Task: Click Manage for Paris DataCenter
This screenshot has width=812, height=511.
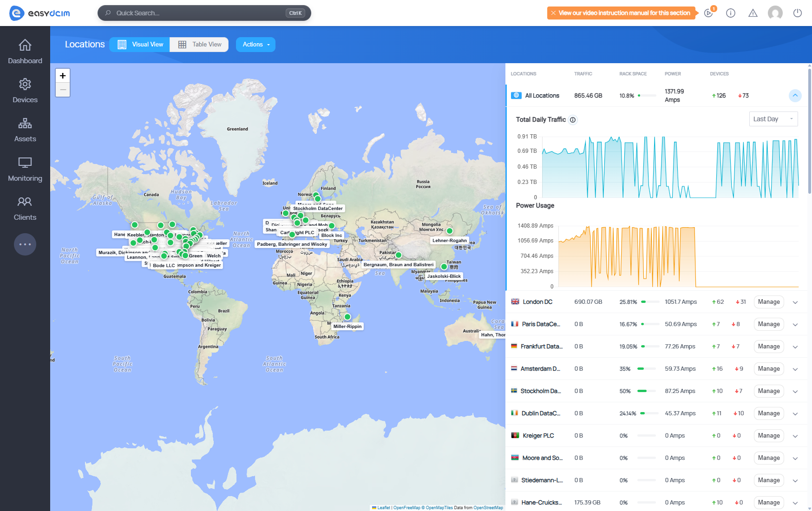Action: pyautogui.click(x=769, y=324)
